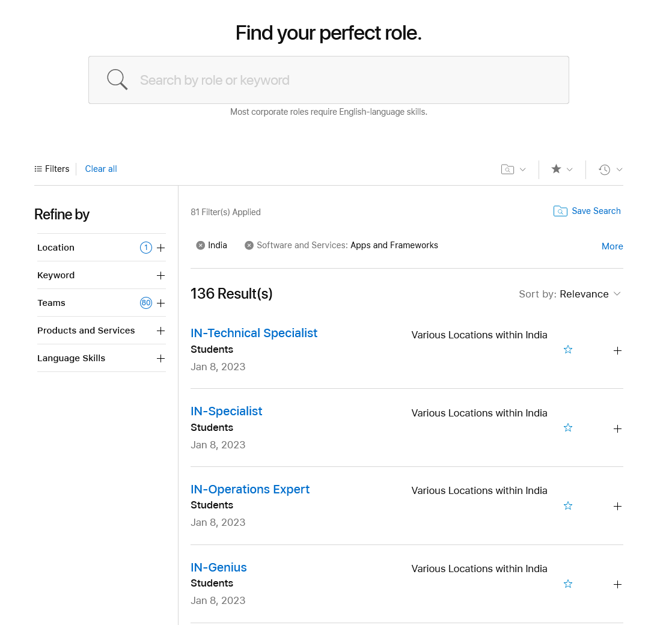This screenshot has width=672, height=625.
Task: Expand details for IN-Operations Expert row
Action: click(617, 506)
